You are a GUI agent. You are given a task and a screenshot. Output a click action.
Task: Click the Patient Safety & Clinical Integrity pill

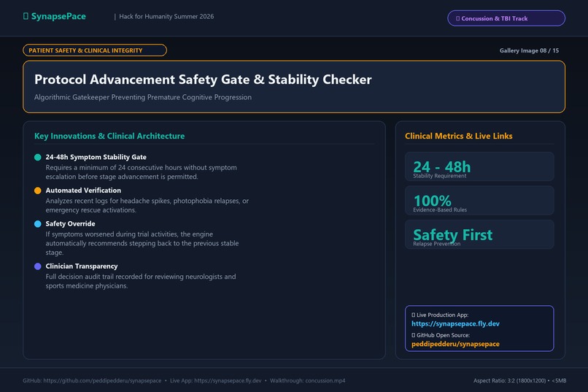(95, 50)
